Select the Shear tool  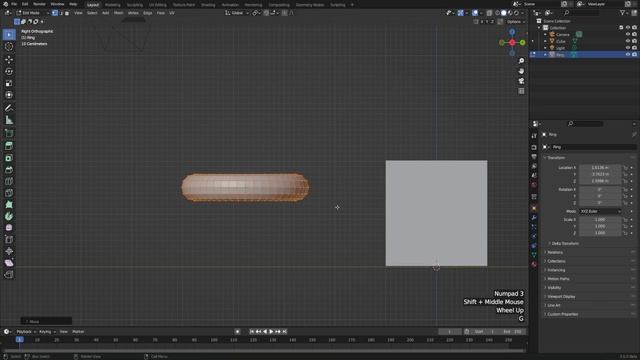coord(9,263)
